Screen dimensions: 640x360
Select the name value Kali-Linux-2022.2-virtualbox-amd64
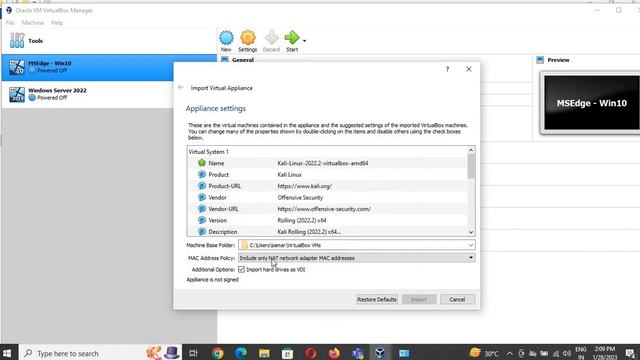tap(323, 163)
